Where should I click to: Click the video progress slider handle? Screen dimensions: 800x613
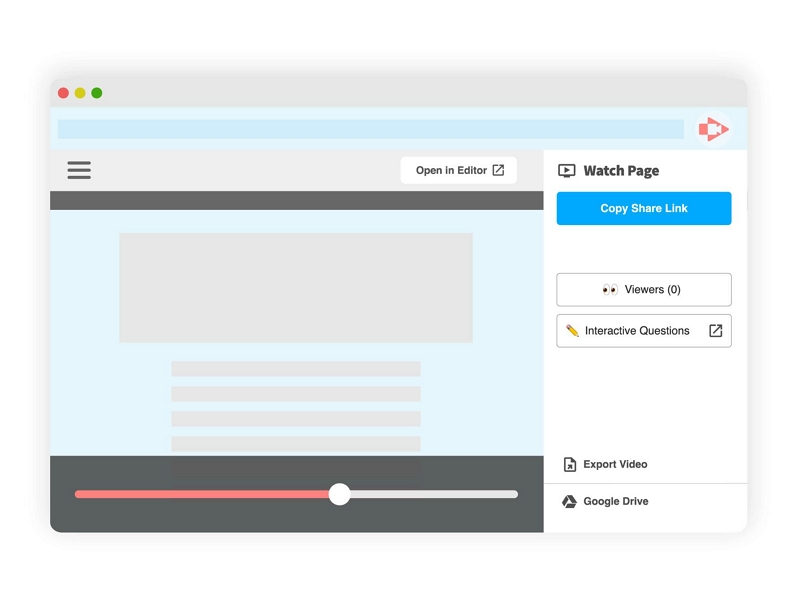tap(339, 494)
